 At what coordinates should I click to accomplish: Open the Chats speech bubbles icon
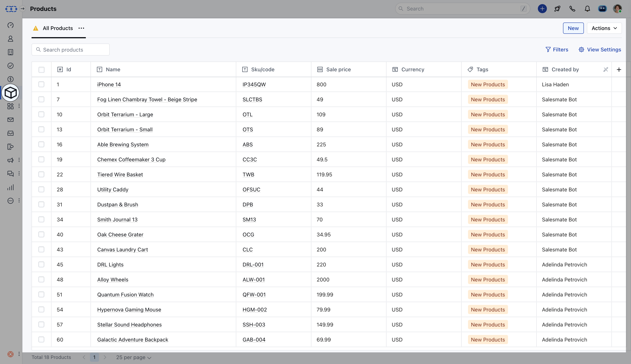[x=11, y=174]
